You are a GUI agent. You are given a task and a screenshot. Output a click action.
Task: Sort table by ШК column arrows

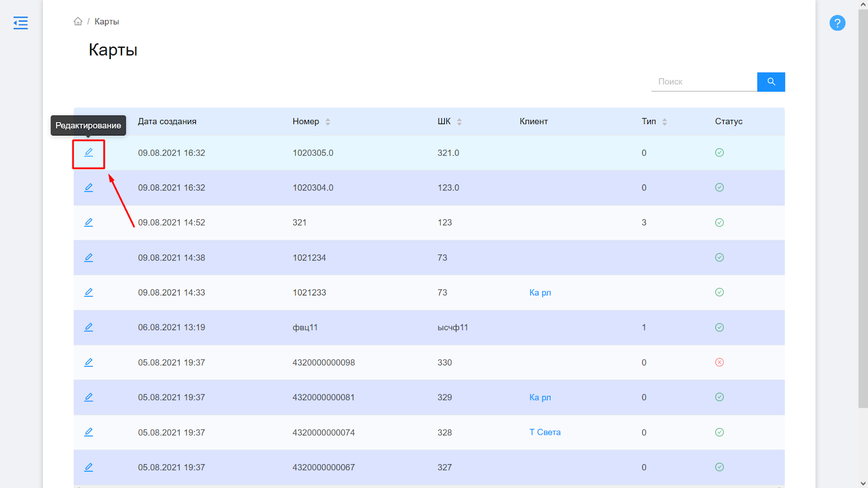(459, 122)
